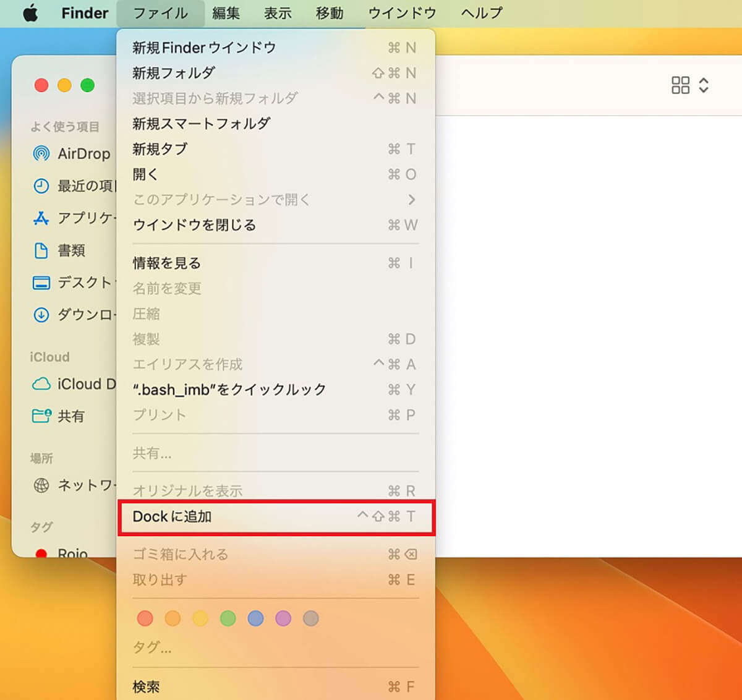Open the Apple menu
Image resolution: width=742 pixels, height=700 pixels.
pos(30,13)
